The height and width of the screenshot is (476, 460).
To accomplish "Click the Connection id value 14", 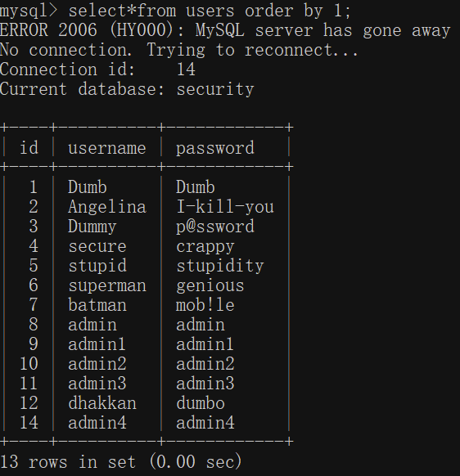I will click(186, 70).
